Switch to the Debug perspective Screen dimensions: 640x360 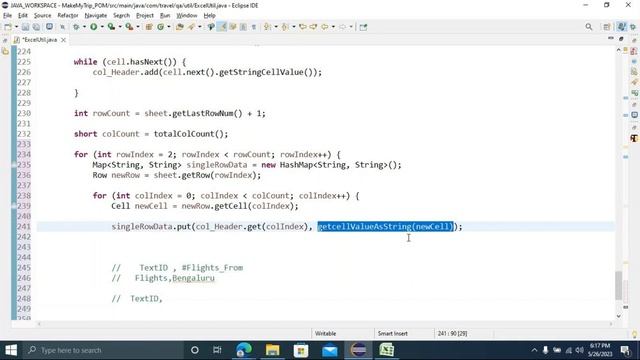[633, 27]
